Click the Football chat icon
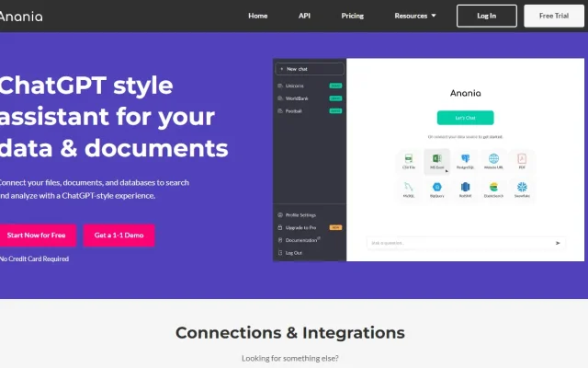588x368 pixels. [279, 110]
